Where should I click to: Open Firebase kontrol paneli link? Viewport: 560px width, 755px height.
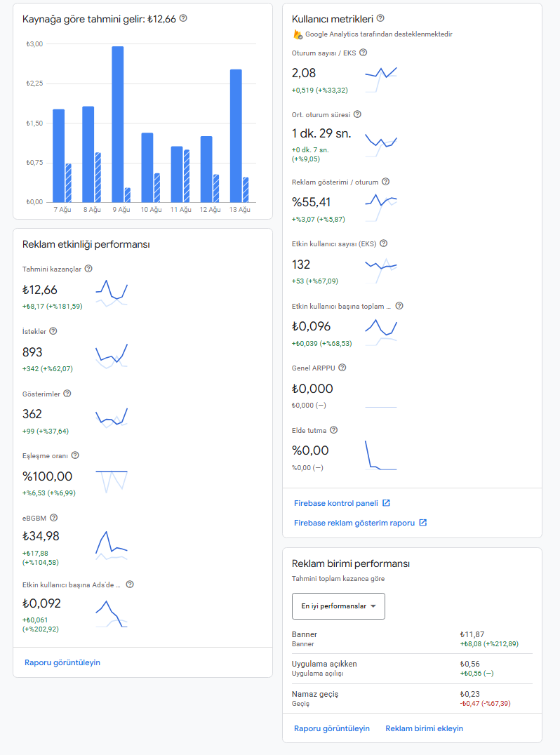pyautogui.click(x=336, y=503)
